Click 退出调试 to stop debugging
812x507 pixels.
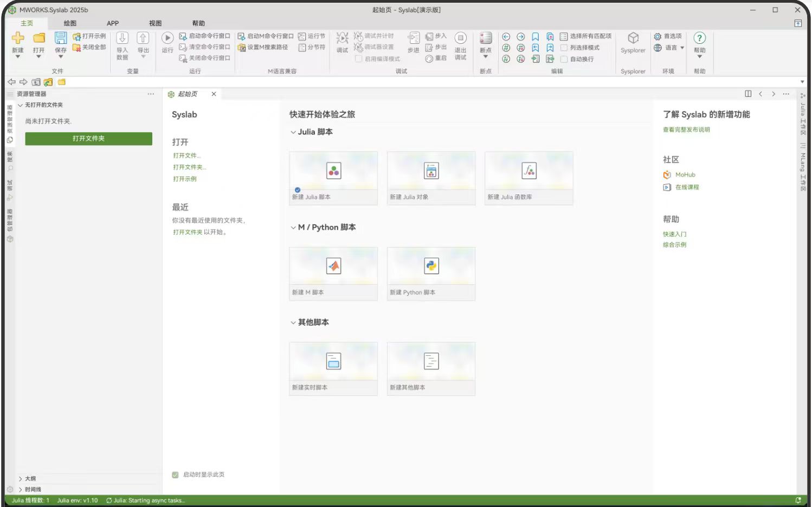[460, 45]
